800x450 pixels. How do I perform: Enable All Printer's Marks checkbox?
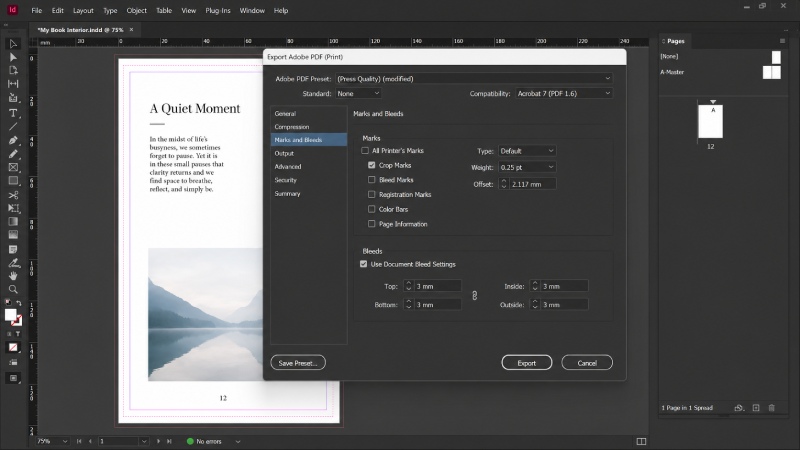pyautogui.click(x=365, y=151)
